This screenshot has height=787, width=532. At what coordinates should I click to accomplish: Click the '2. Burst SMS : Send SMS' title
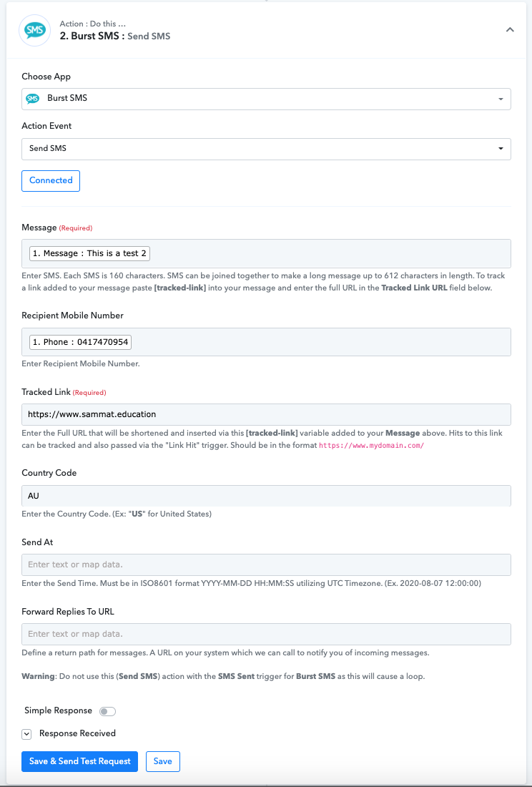coord(115,36)
